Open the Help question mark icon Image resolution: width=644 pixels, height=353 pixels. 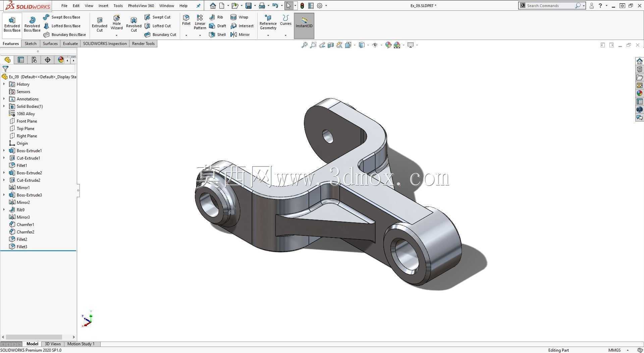(600, 6)
